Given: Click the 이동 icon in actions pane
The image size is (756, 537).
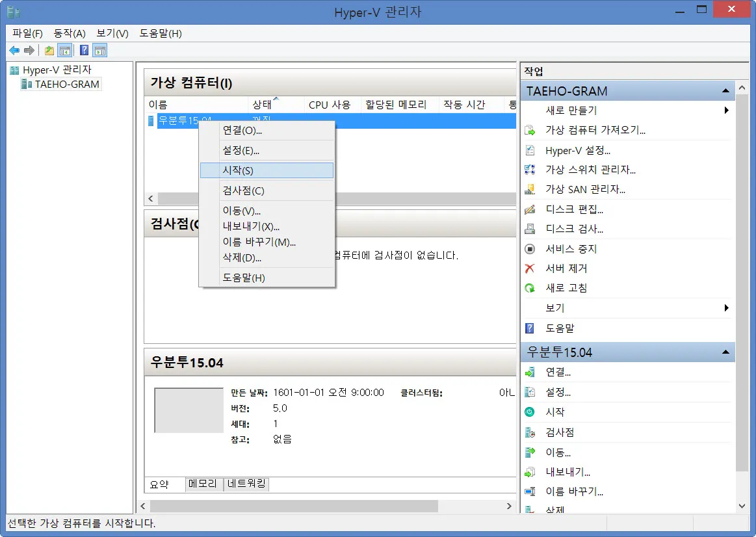Looking at the screenshot, I should click(530, 452).
